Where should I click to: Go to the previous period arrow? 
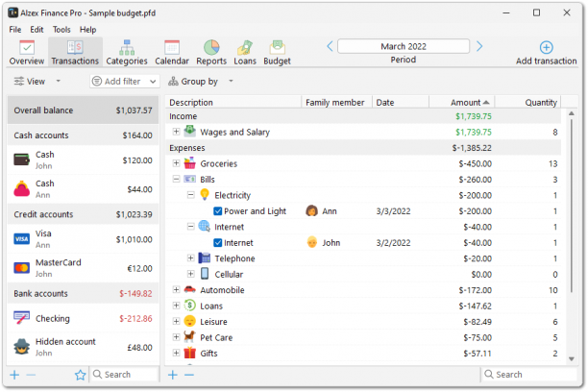(x=330, y=46)
